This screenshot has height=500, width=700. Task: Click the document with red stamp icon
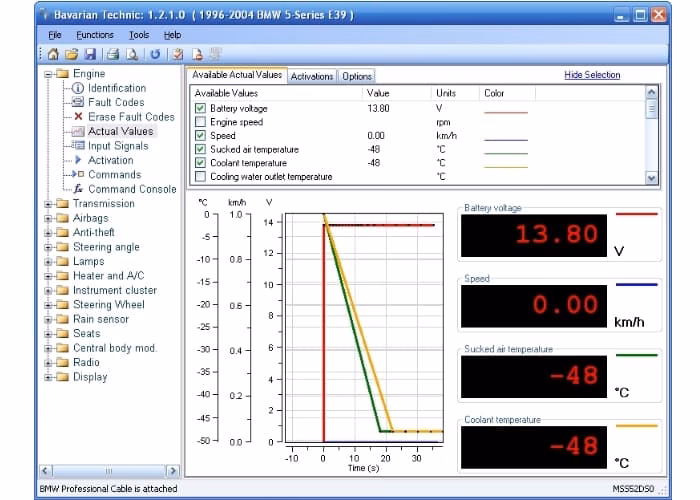(197, 54)
